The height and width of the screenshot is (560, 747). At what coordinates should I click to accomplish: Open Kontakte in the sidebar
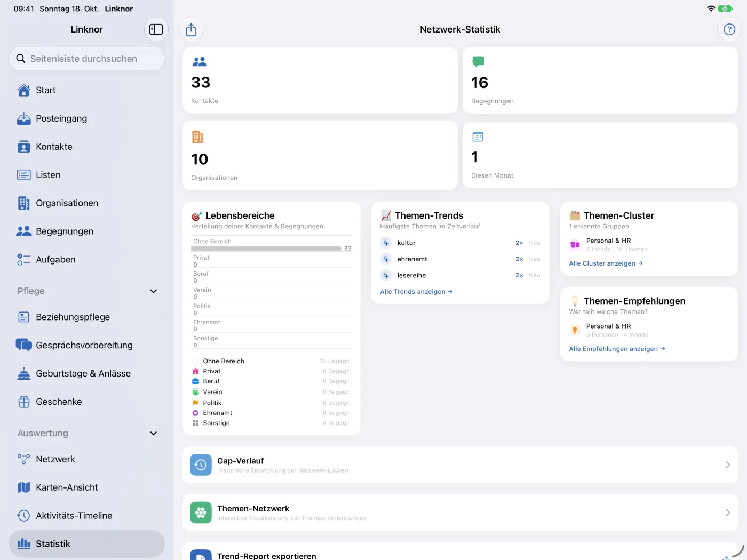coord(87,147)
